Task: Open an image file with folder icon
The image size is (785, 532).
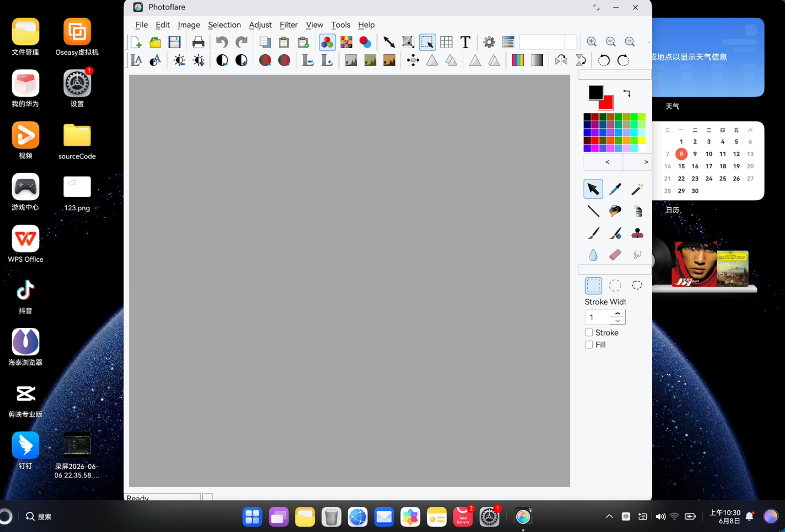Action: (155, 42)
